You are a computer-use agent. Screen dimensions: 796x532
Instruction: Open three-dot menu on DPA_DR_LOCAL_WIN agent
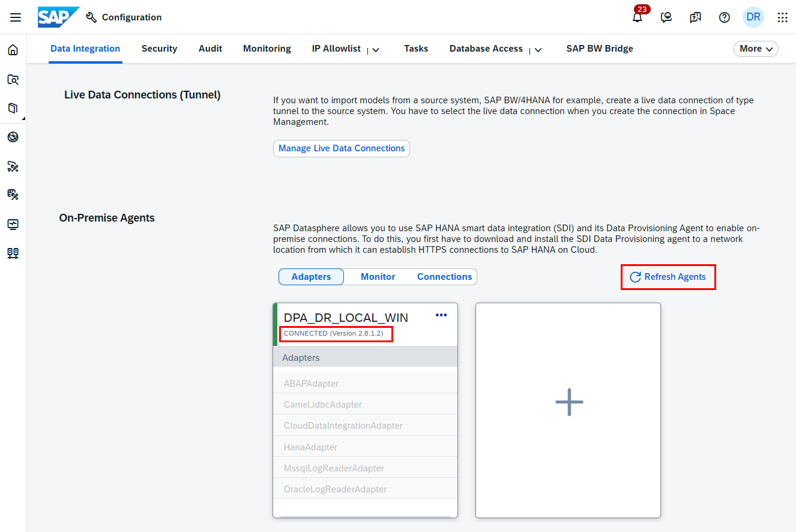click(441, 315)
